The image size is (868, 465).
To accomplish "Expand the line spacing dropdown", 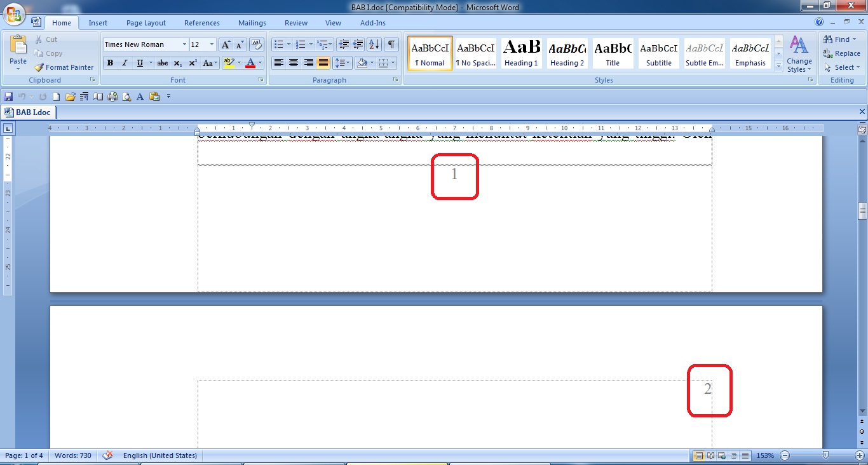I will 342,63.
